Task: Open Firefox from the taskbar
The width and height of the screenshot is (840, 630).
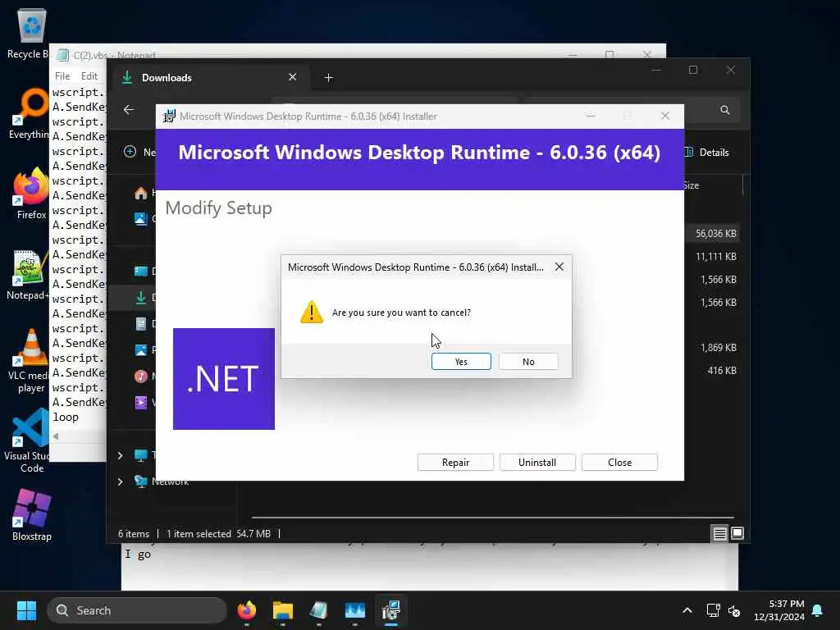Action: tap(246, 610)
